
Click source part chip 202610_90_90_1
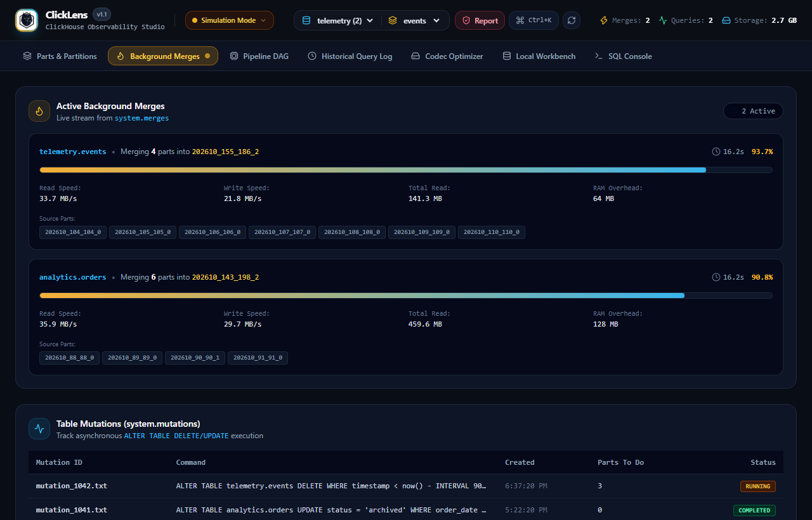[x=195, y=358]
